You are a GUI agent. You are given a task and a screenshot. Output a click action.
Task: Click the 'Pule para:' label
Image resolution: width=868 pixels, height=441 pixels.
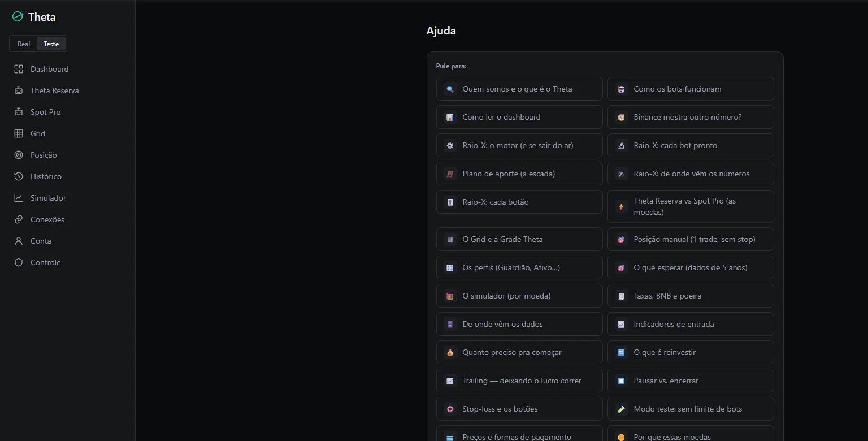click(x=451, y=66)
